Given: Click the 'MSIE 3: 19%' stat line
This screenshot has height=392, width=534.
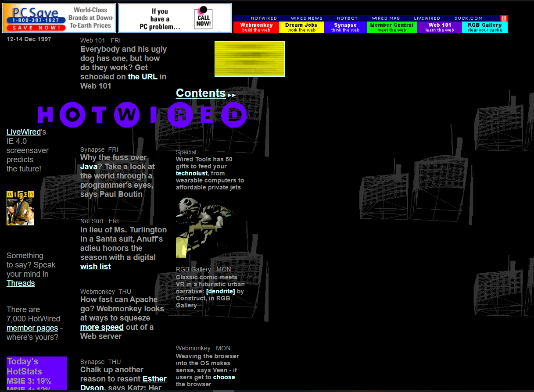Looking at the screenshot, I should click(29, 381).
